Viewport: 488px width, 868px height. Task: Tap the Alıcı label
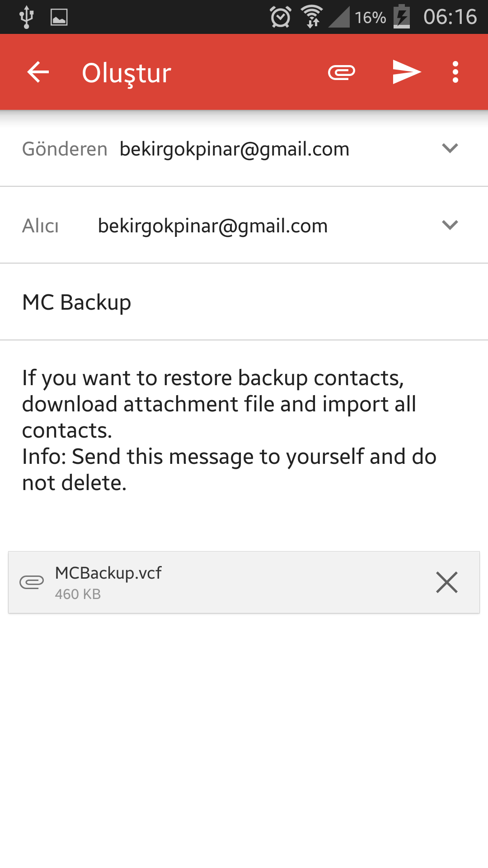click(41, 226)
